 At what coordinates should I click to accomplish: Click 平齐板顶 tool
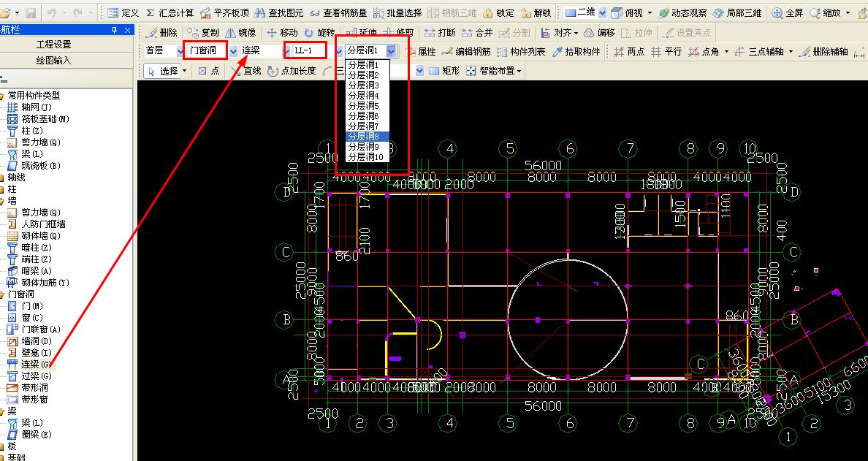click(x=224, y=12)
